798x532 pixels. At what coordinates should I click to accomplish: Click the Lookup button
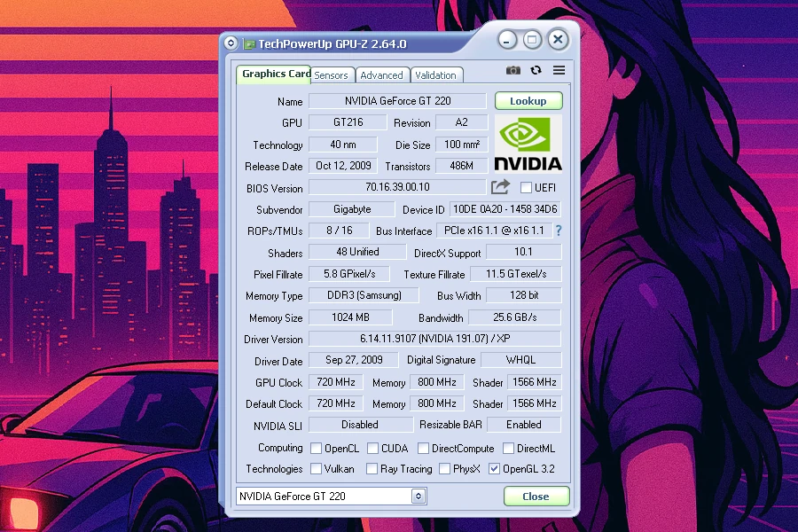pyautogui.click(x=528, y=101)
